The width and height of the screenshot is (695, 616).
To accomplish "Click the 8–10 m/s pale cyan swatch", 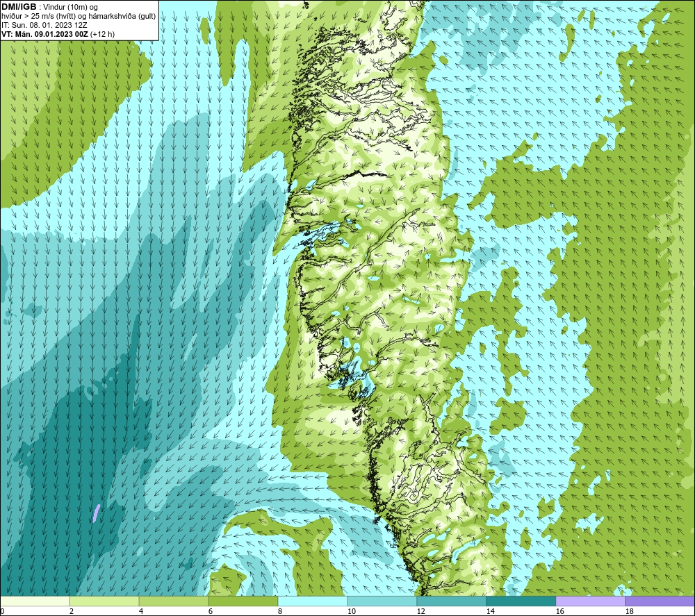I will click(313, 601).
